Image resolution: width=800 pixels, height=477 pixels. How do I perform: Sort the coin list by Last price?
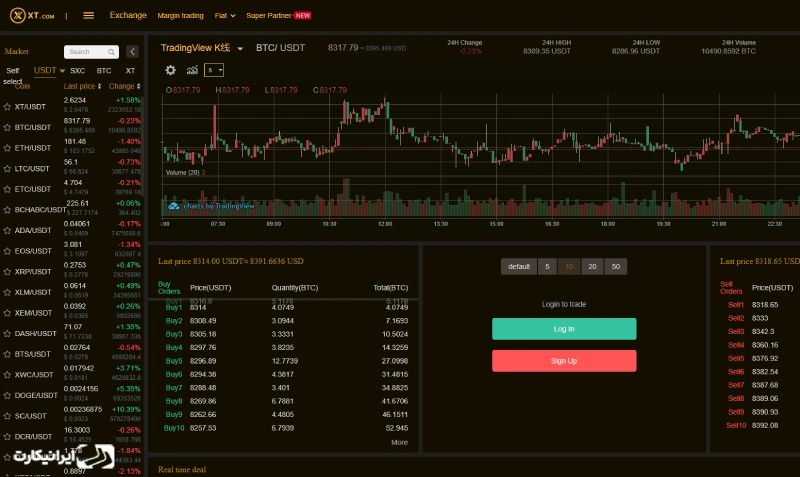[82, 86]
